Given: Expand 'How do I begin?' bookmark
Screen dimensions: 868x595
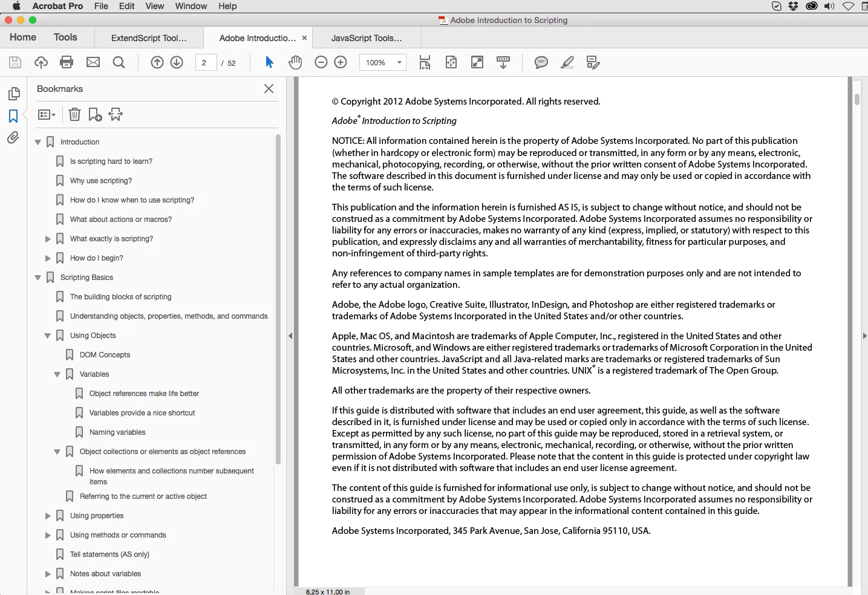Looking at the screenshot, I should [x=48, y=258].
